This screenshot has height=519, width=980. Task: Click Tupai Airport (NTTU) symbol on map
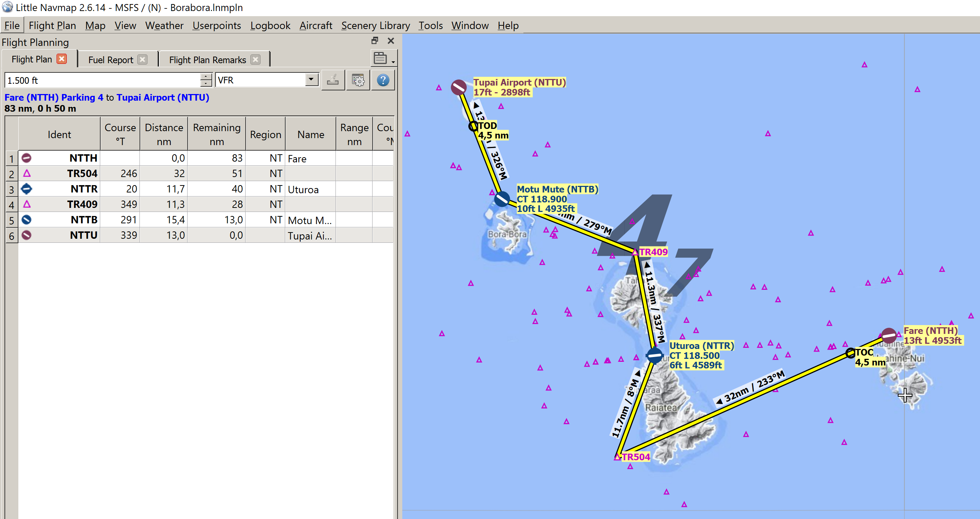pyautogui.click(x=459, y=87)
